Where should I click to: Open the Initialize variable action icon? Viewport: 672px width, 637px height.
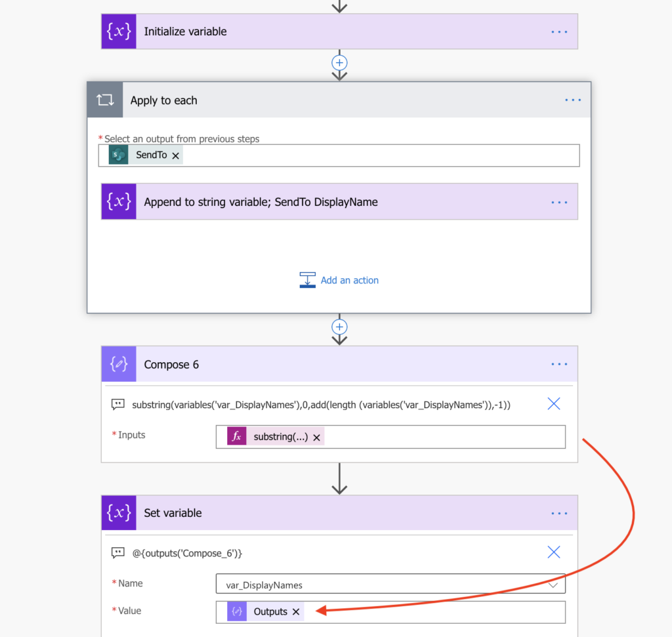(119, 31)
